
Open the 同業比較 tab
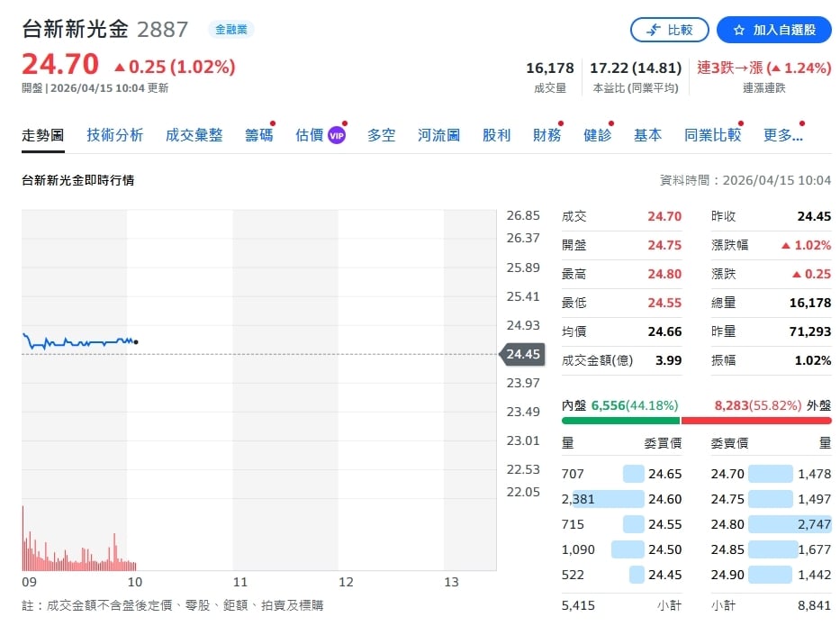[712, 135]
